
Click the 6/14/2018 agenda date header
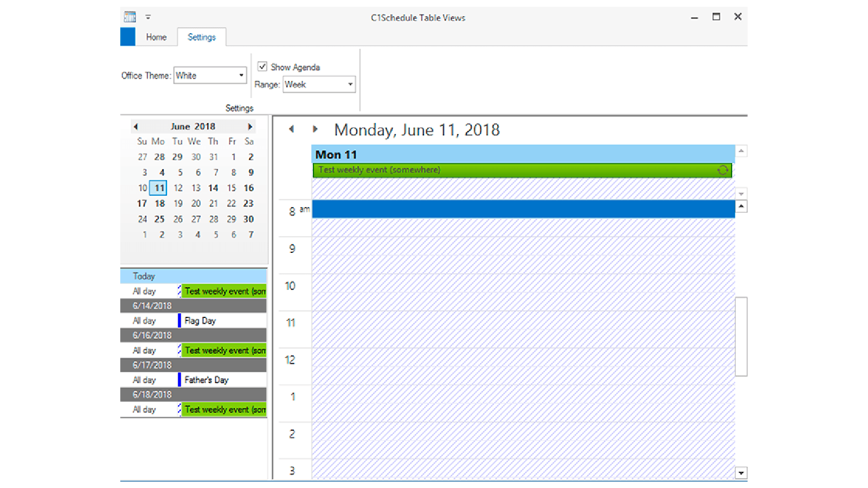[194, 306]
